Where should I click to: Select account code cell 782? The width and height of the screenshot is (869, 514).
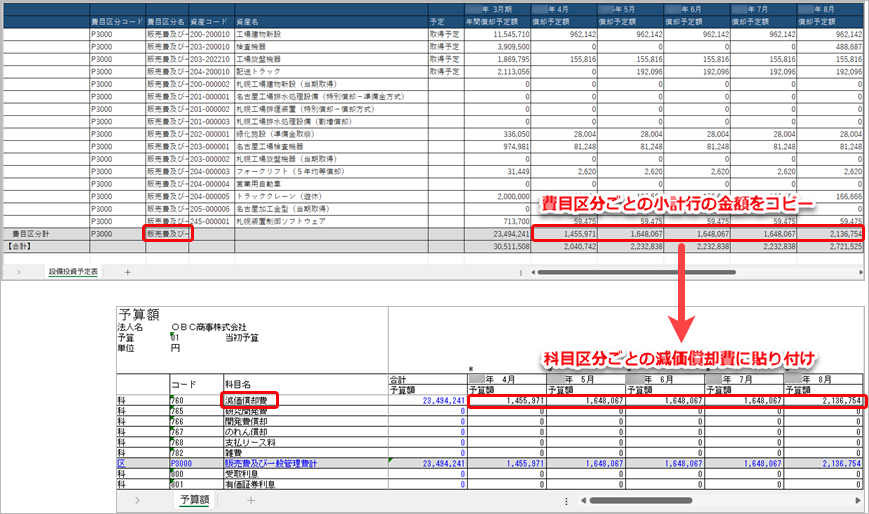click(197, 453)
